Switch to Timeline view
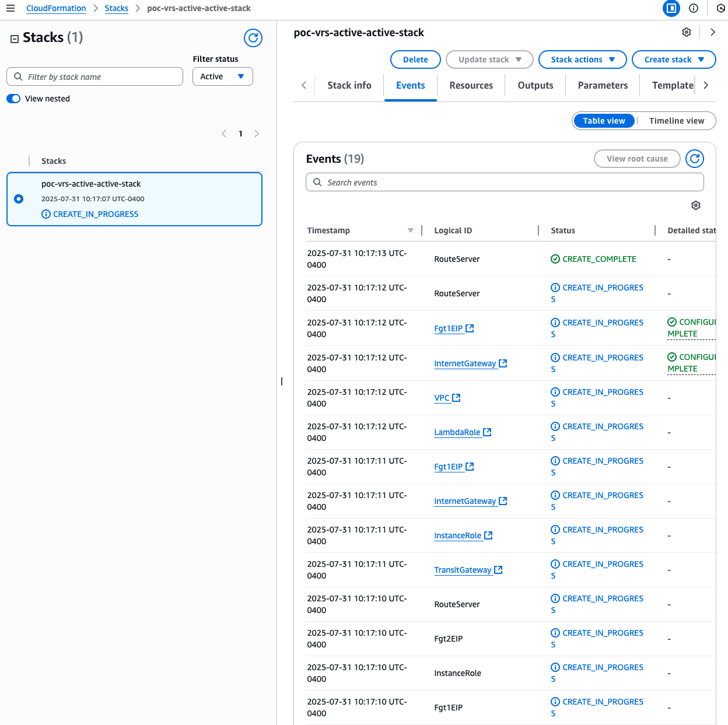The image size is (728, 725). click(677, 121)
